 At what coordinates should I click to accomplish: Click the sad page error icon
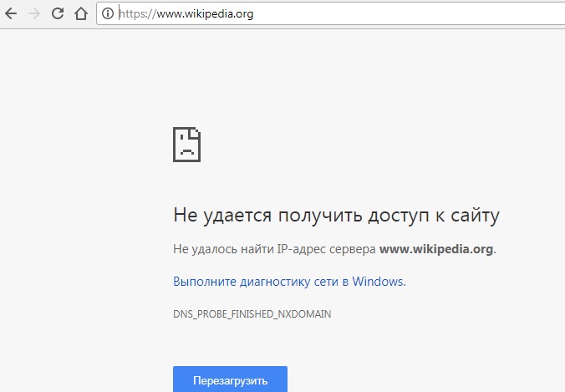pyautogui.click(x=186, y=145)
